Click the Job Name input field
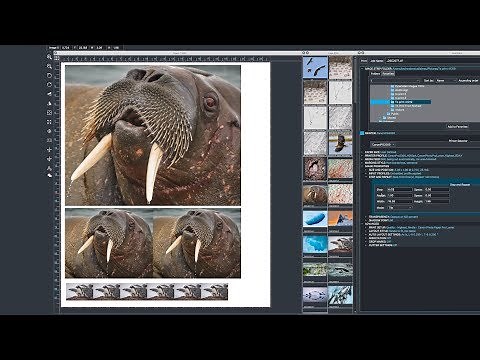The image size is (480, 360). point(432,61)
